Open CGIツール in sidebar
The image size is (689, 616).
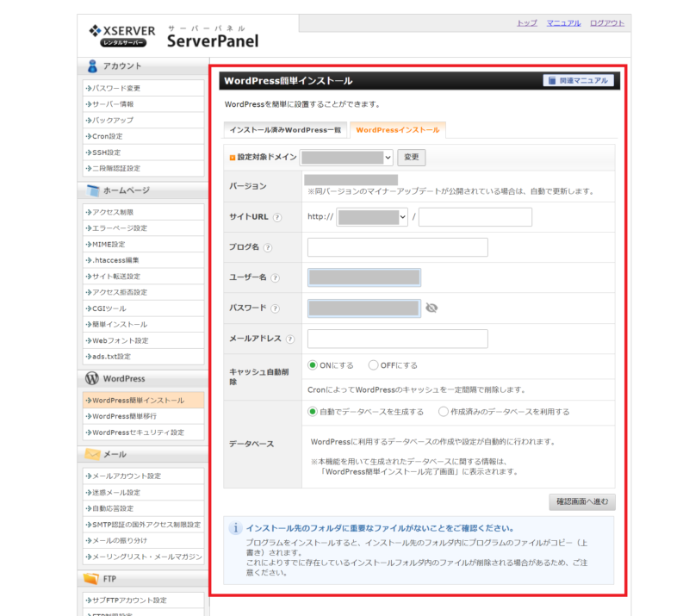point(143,308)
